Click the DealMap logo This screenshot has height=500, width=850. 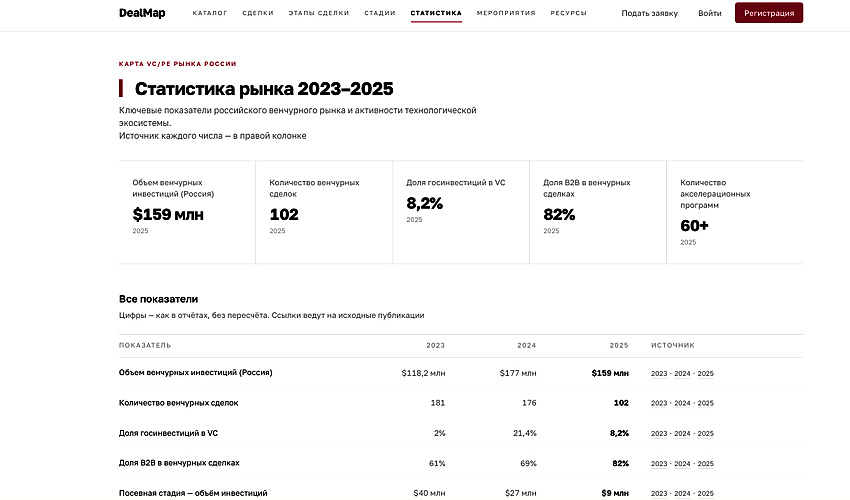coord(142,13)
